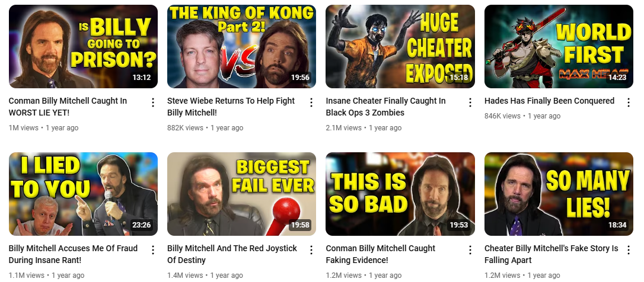644x282 pixels.
Task: Open the 'This Is So Bad' thumbnail
Action: 400,194
